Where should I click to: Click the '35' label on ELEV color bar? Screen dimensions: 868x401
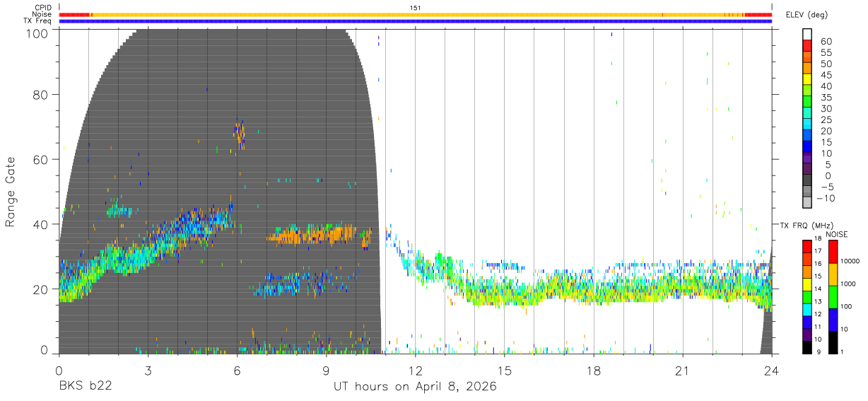pos(827,98)
